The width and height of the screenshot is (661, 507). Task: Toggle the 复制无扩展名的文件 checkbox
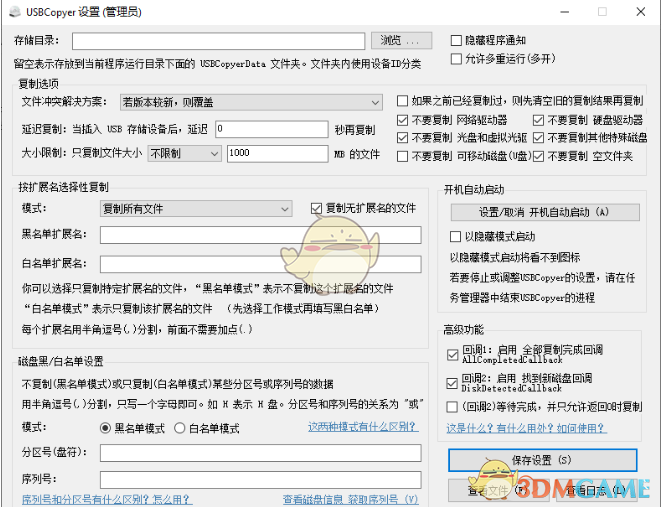click(x=317, y=209)
